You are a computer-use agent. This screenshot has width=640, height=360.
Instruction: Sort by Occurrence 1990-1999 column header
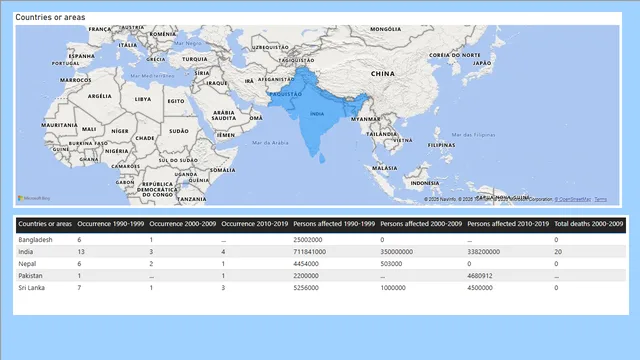pyautogui.click(x=111, y=224)
